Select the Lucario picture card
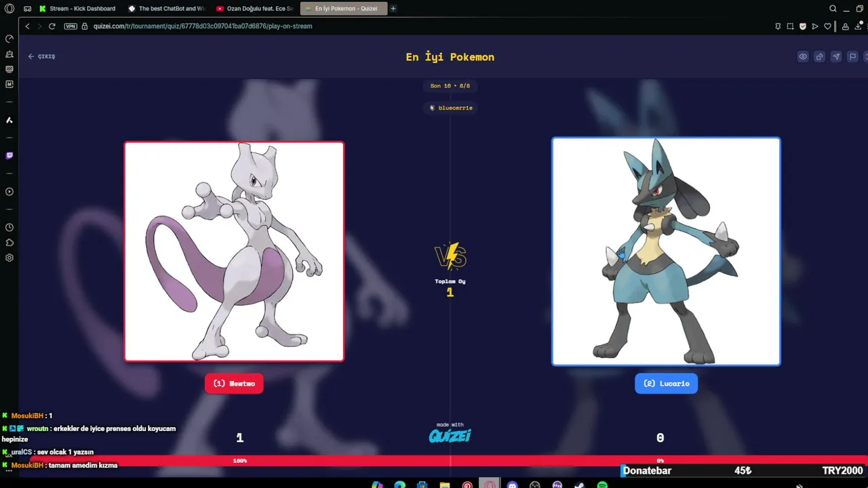The width and height of the screenshot is (868, 488). pos(666,251)
